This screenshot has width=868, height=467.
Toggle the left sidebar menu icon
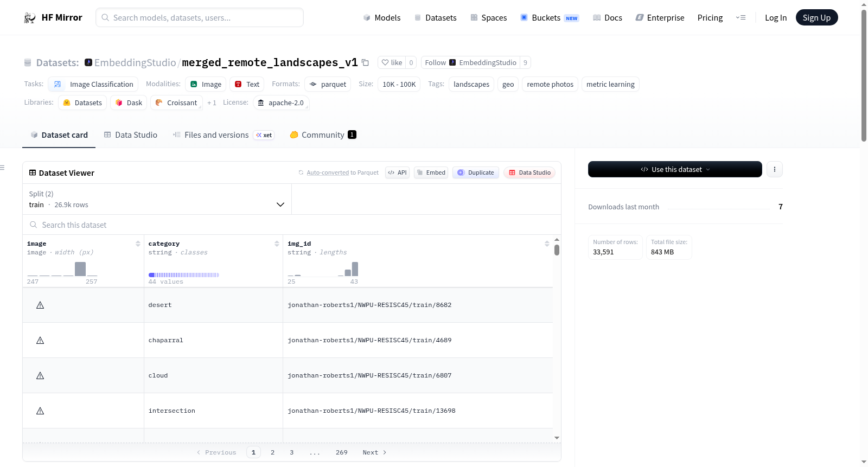(3, 168)
